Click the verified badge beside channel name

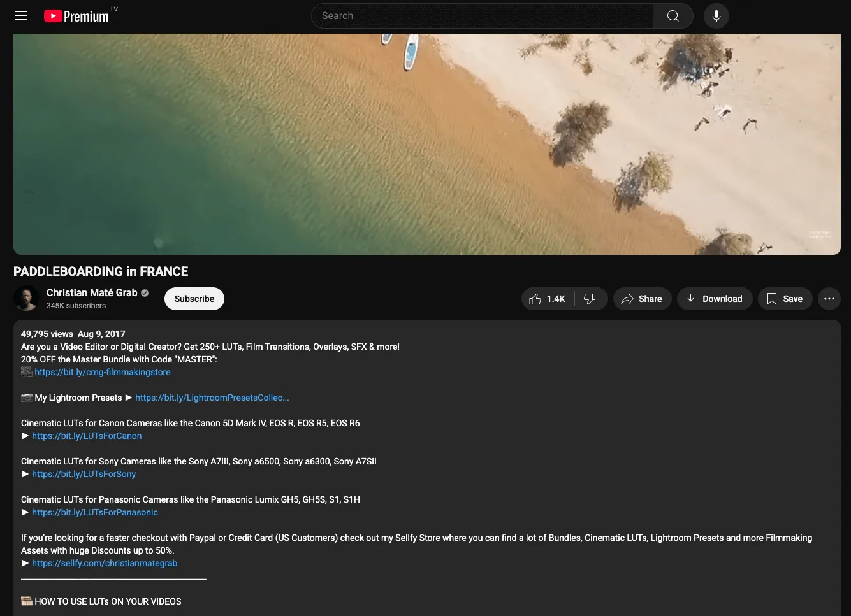pos(145,293)
